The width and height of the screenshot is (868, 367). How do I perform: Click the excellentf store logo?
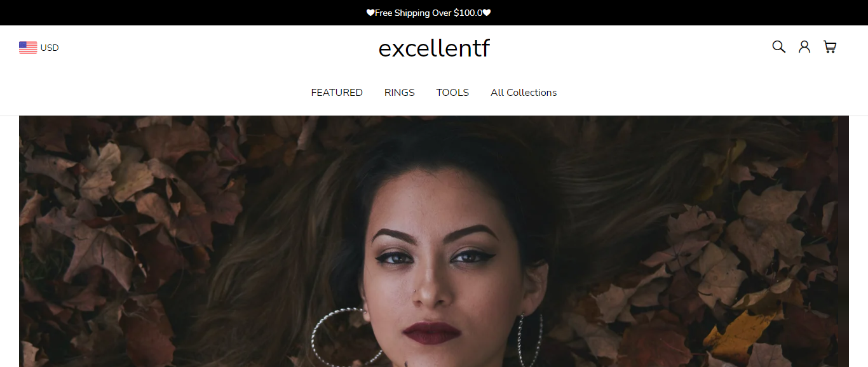point(434,48)
